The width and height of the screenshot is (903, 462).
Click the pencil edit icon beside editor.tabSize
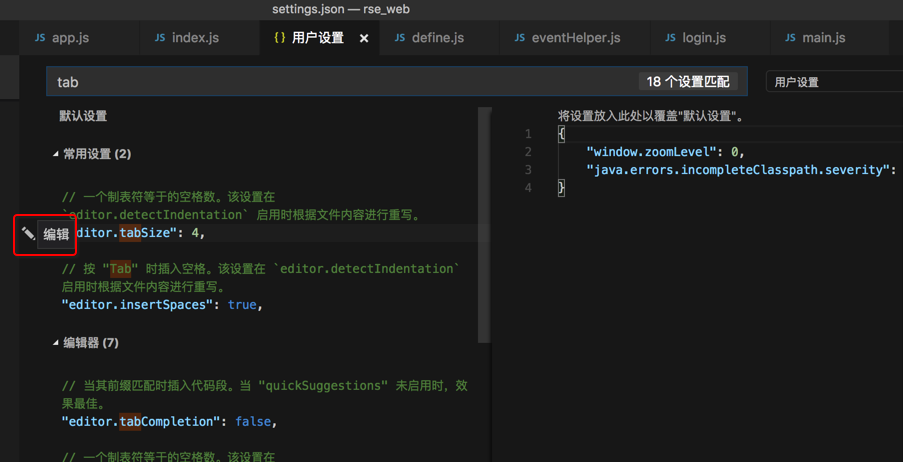[x=28, y=234]
